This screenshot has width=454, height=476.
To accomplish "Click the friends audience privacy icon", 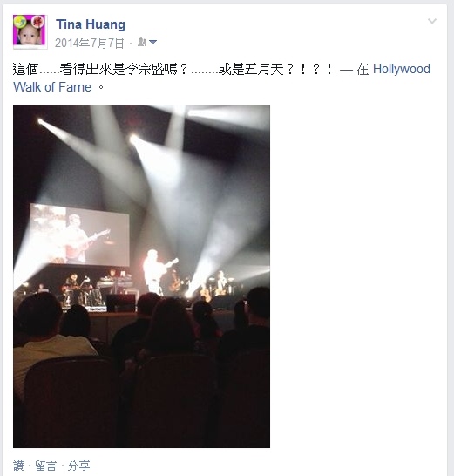I will point(142,42).
